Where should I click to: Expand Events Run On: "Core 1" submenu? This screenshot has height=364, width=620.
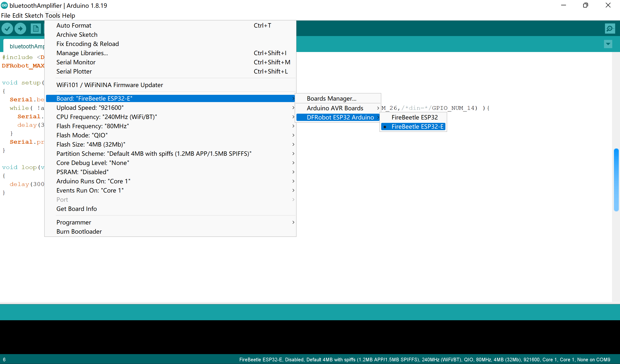tap(171, 190)
